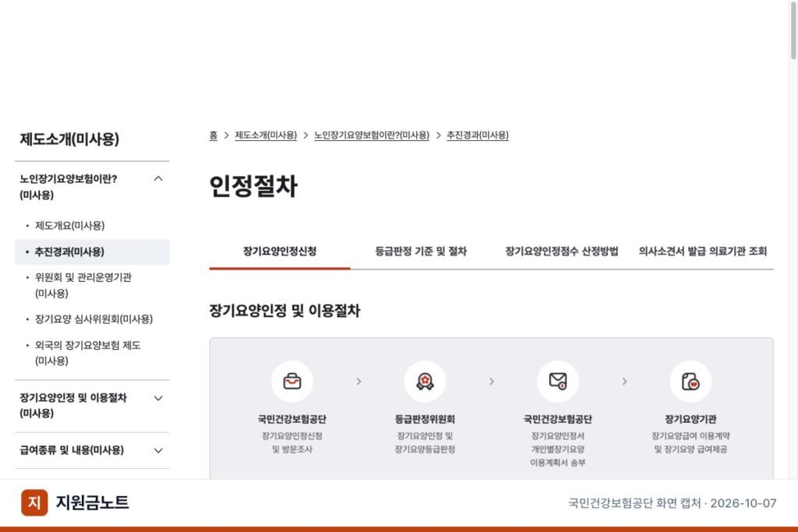Click the 장기요양인정 및 이용절차(미사용) sidebar title
798x532 pixels.
72,405
